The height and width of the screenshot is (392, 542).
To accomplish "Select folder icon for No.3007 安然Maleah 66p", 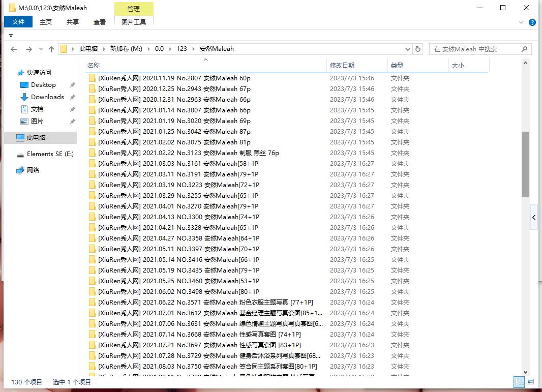I will [93, 110].
